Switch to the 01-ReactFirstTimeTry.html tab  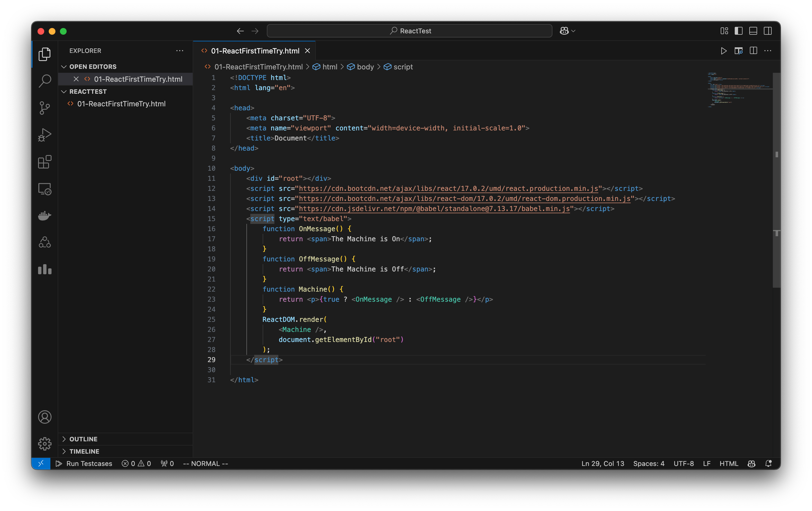[x=255, y=51]
